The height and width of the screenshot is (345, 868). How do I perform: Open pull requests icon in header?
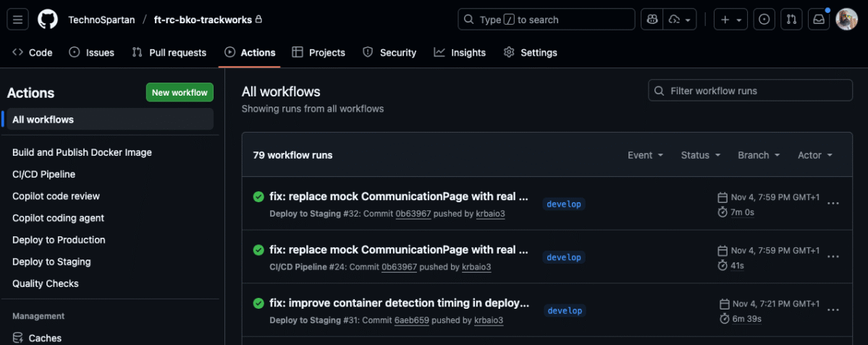[x=791, y=20]
